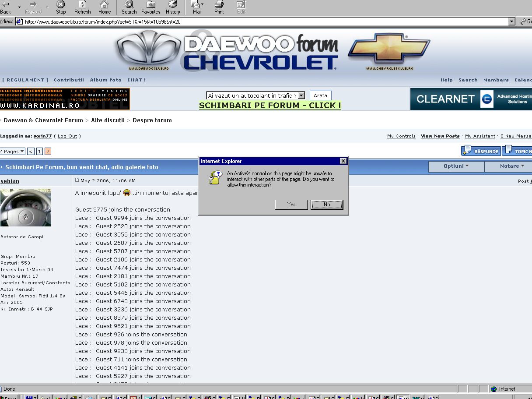Expand the 2 Pages dropdown
The height and width of the screenshot is (399, 532).
(x=12, y=152)
